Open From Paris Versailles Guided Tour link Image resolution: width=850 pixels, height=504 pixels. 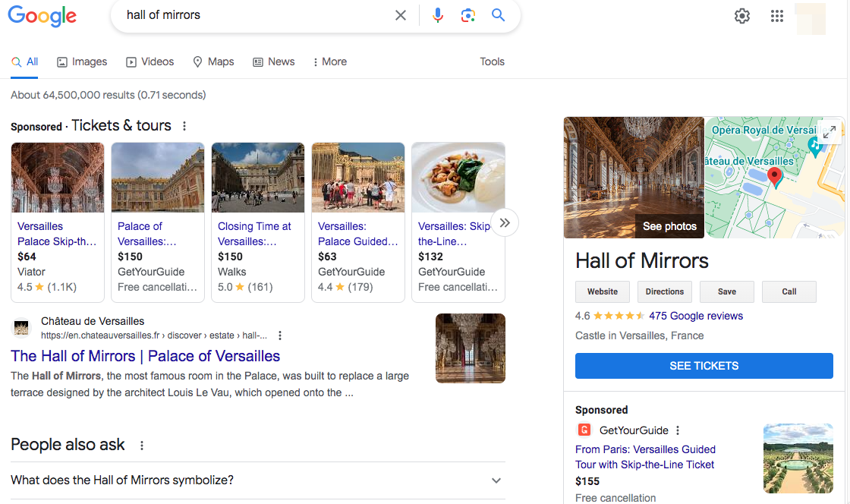(645, 457)
